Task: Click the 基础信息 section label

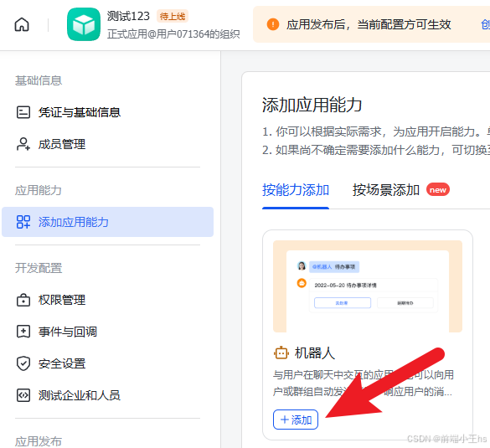Action: pyautogui.click(x=39, y=80)
